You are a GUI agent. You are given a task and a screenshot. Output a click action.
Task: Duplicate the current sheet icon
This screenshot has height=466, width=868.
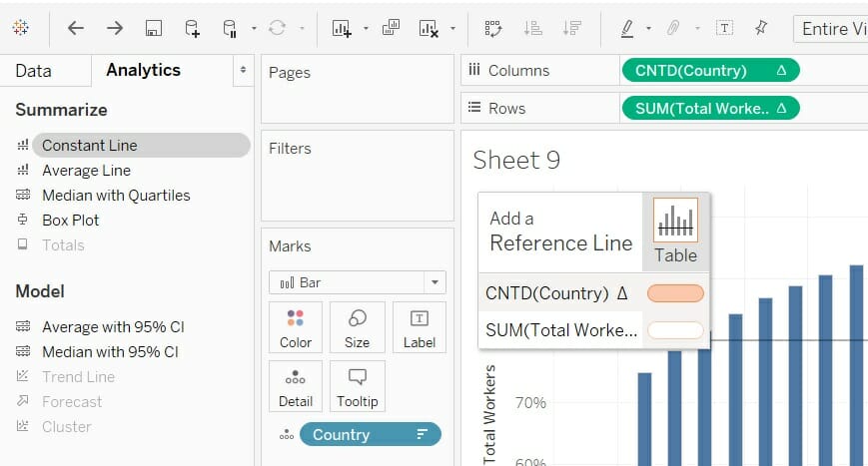pyautogui.click(x=391, y=28)
